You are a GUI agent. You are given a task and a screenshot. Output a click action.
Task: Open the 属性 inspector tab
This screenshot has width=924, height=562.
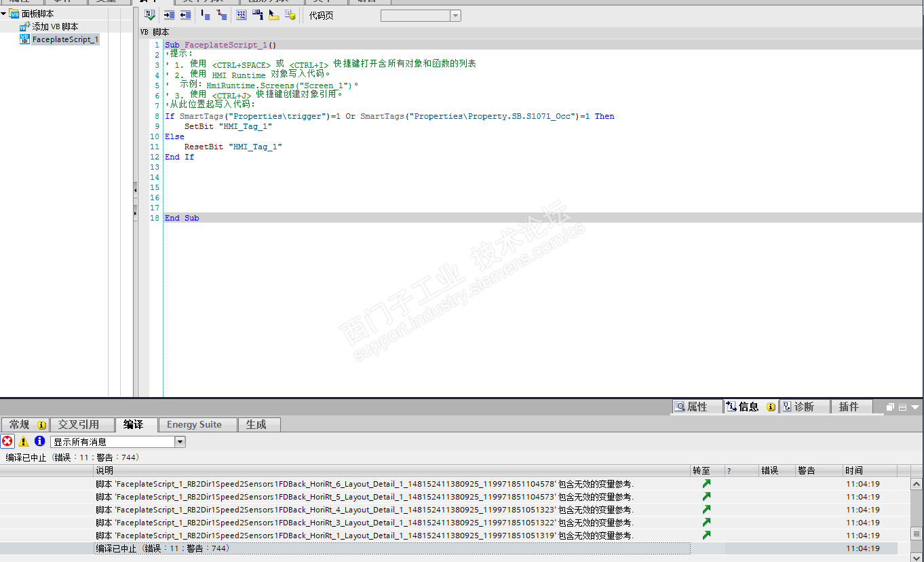[697, 407]
